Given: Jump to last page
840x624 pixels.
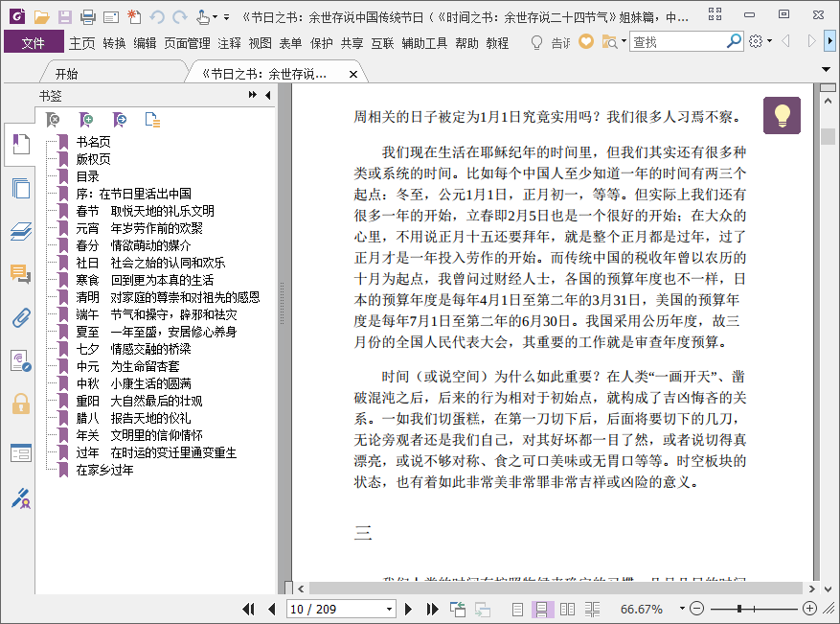Looking at the screenshot, I should 432,609.
